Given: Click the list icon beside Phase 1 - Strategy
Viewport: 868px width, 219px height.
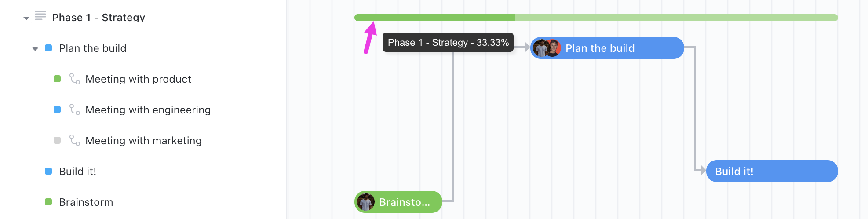Looking at the screenshot, I should click(x=40, y=16).
